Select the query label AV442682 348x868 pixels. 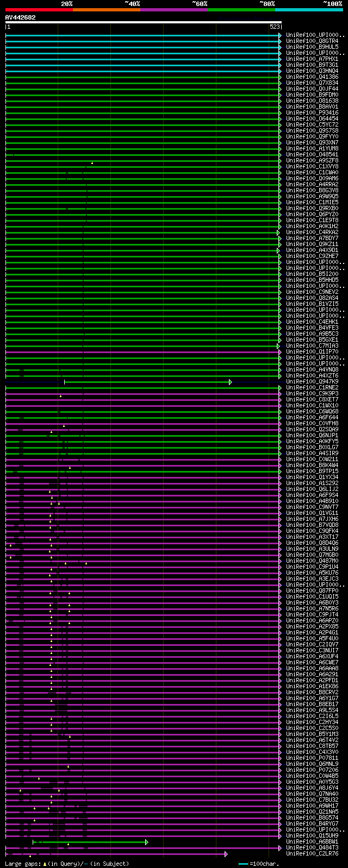pos(21,17)
